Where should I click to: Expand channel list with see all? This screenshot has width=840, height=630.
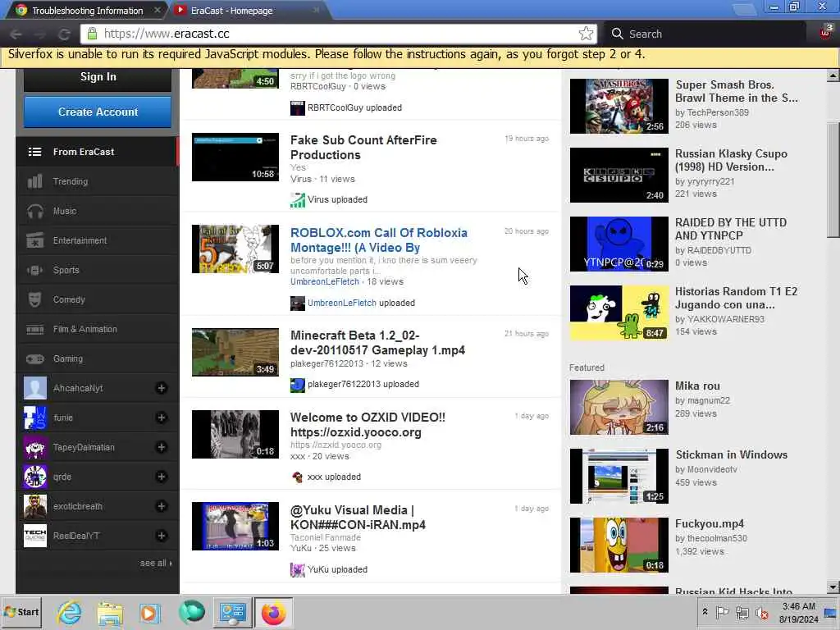(156, 563)
